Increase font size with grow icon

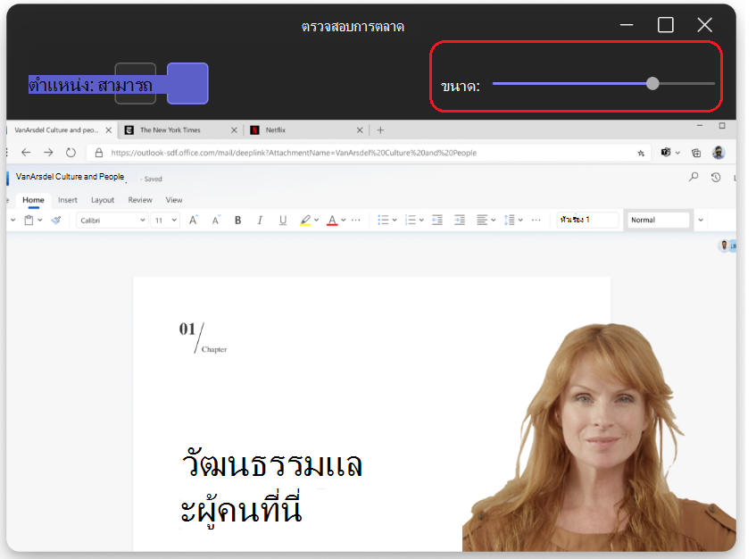(x=194, y=220)
